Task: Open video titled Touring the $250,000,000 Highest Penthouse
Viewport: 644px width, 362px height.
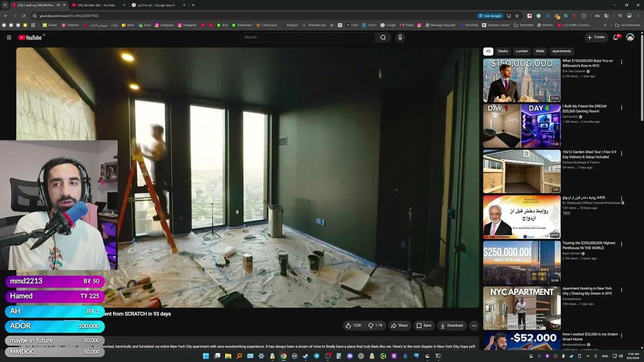Action: pyautogui.click(x=589, y=245)
